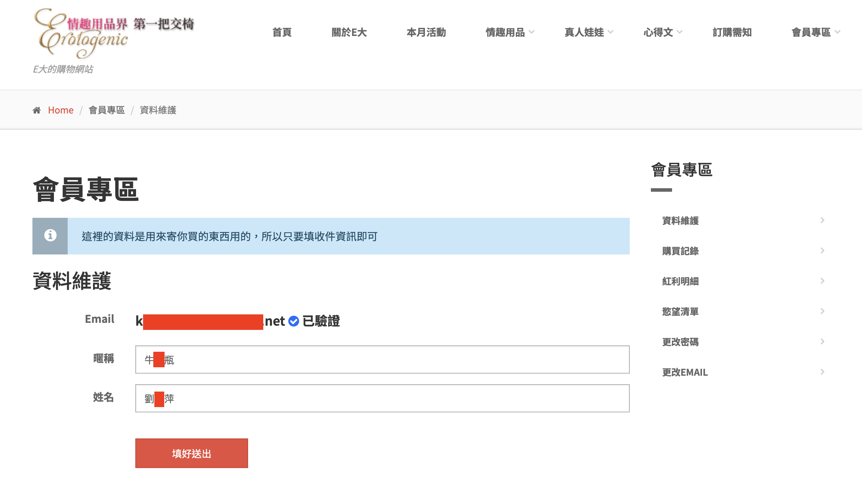Click the blue verified checkmark badge
The height and width of the screenshot is (504, 862).
[294, 321]
